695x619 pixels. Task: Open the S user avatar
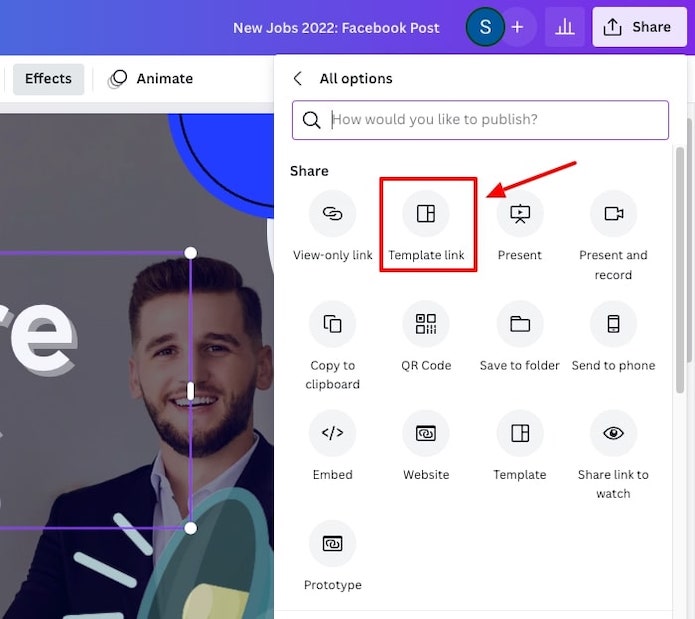pos(485,27)
